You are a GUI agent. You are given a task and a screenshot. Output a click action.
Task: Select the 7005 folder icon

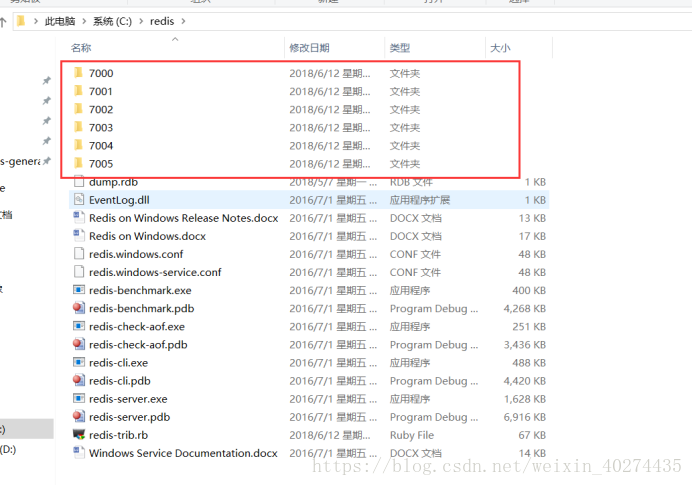tap(79, 163)
